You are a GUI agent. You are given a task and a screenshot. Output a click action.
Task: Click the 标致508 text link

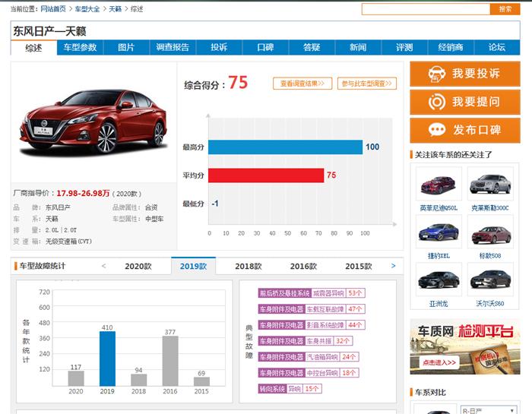coord(490,256)
